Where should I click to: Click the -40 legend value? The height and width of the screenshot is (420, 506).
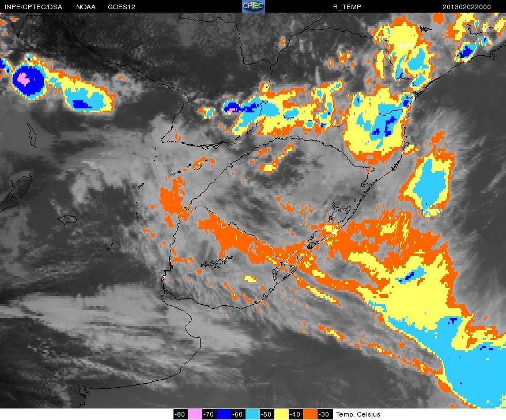pyautogui.click(x=296, y=414)
